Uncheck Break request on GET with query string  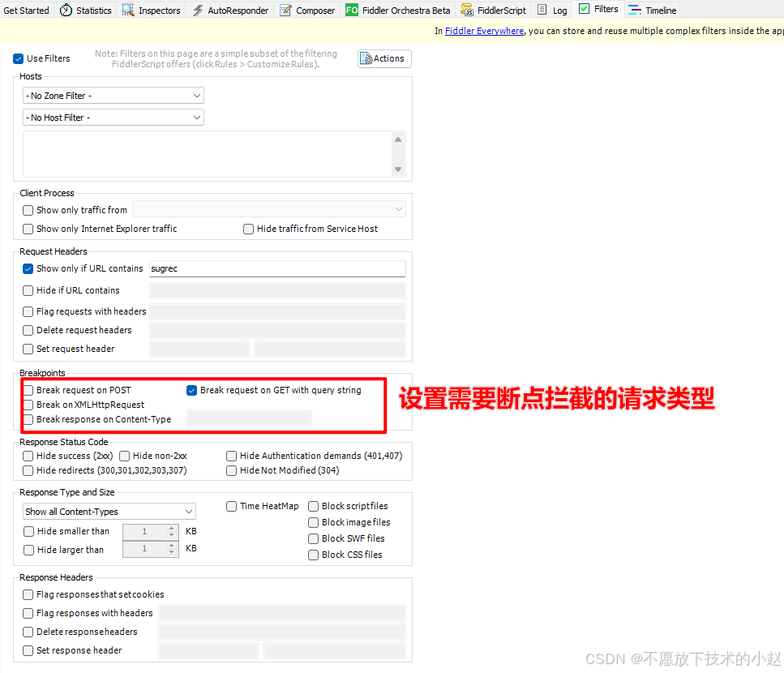click(191, 391)
